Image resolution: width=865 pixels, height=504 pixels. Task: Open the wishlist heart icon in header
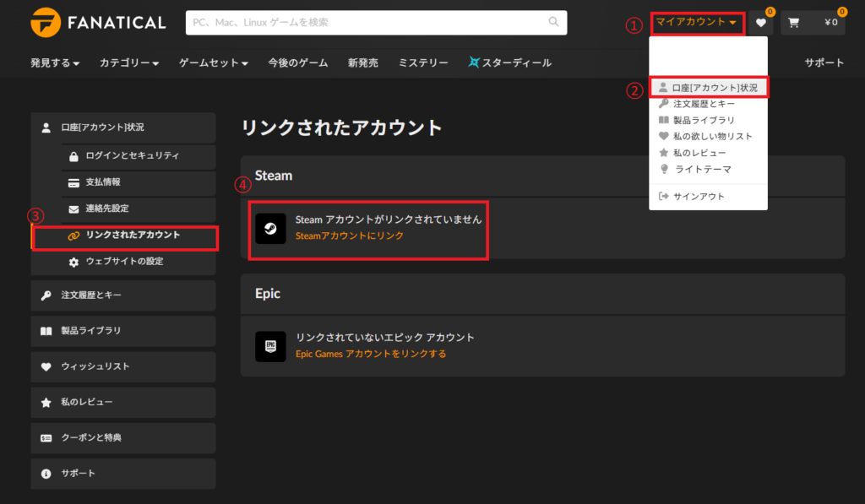click(761, 23)
